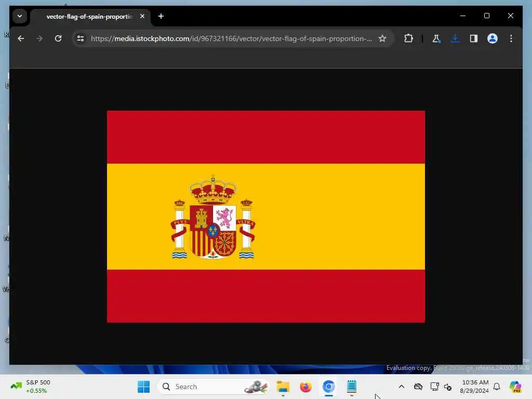Image resolution: width=532 pixels, height=399 pixels.
Task: Maximize the Chrome window
Action: (x=486, y=16)
